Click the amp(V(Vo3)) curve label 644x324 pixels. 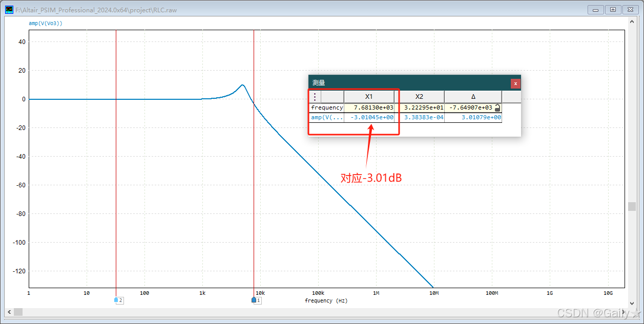click(x=46, y=23)
